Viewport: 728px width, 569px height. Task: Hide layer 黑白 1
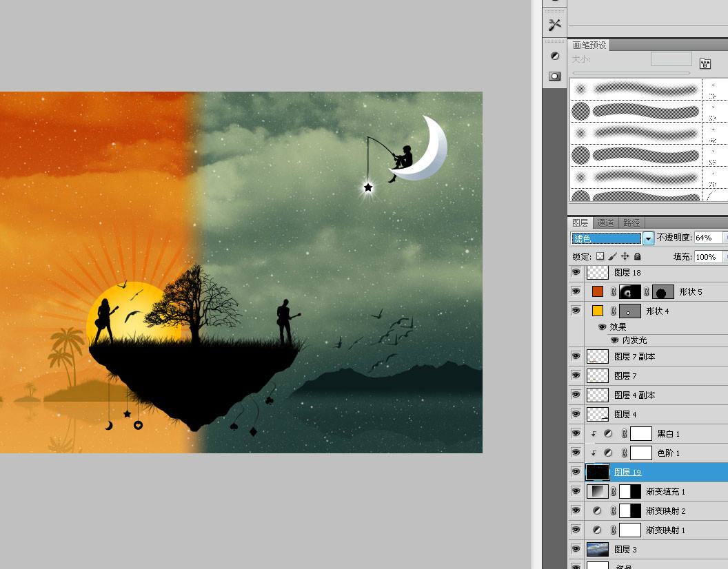coord(576,433)
